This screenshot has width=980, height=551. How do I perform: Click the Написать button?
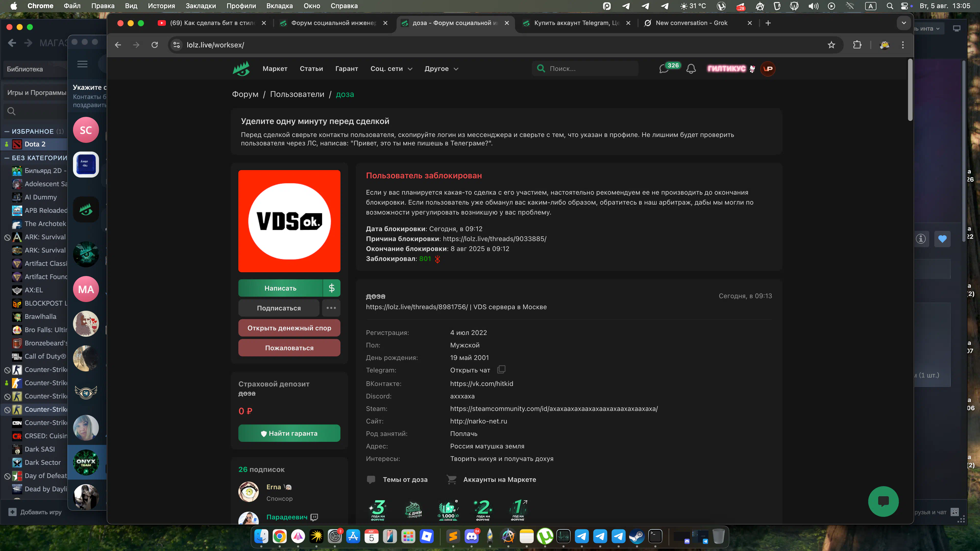click(280, 288)
